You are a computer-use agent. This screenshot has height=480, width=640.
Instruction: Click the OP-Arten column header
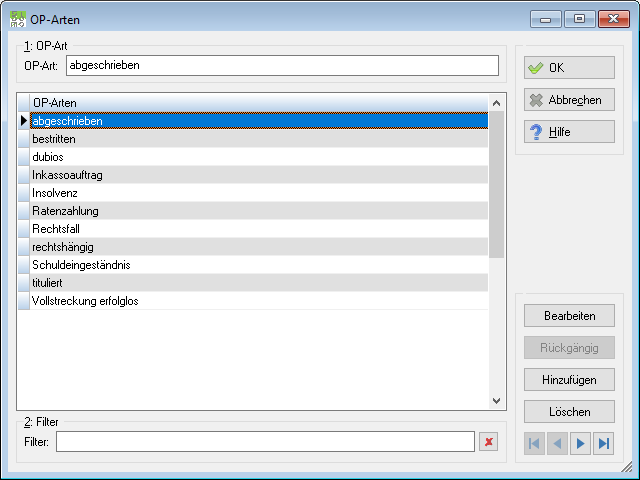[259, 103]
